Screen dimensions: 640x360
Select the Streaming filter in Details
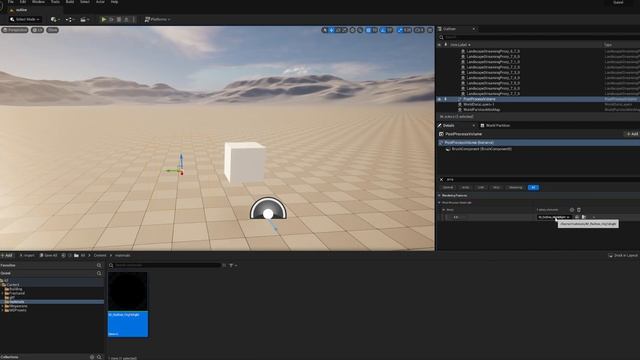click(516, 187)
